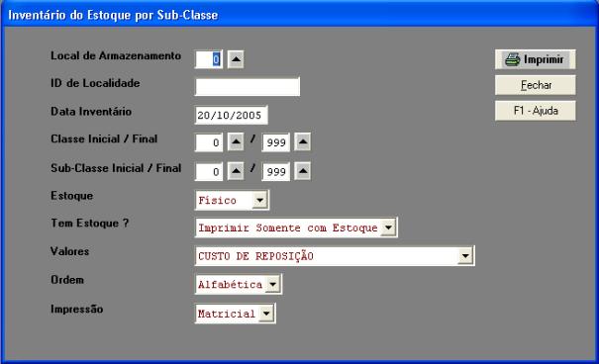Click the Classe Final 999 field
Image resolution: width=599 pixels, height=364 pixels.
pyautogui.click(x=276, y=142)
